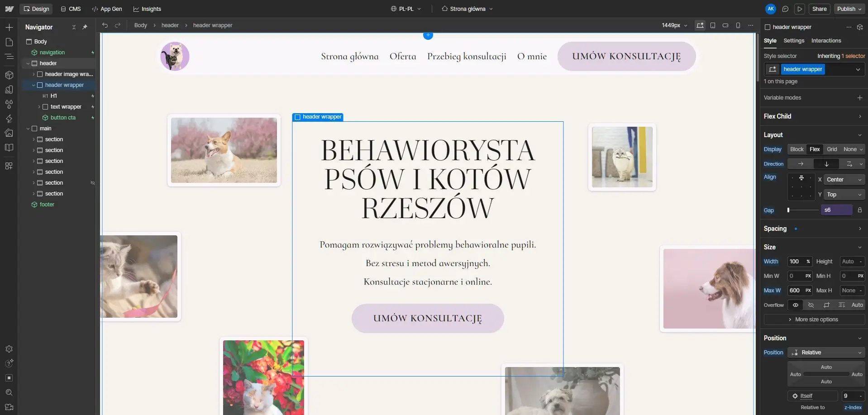Set flex Direction to horizontal
Screen dimensions: 868x415
pyautogui.click(x=801, y=164)
